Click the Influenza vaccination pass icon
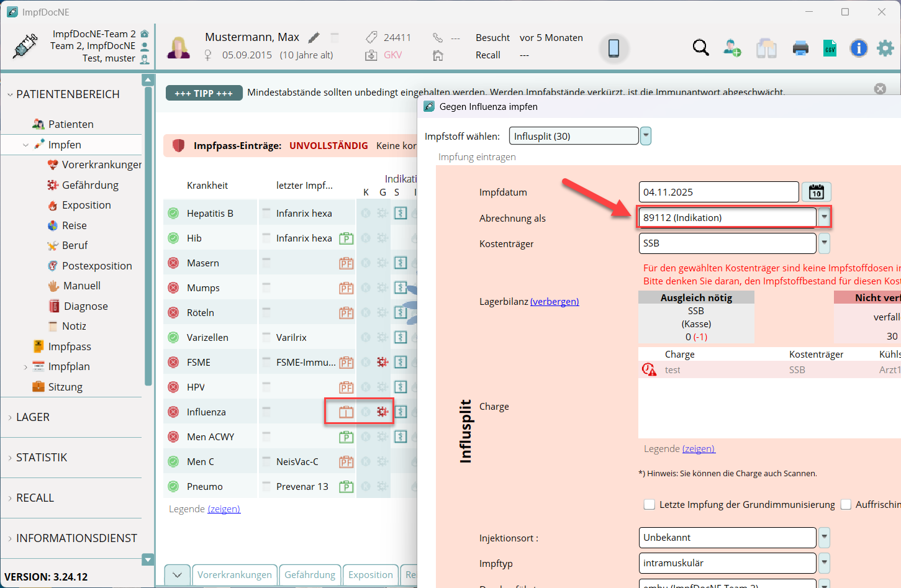Image resolution: width=901 pixels, height=588 pixels. click(x=346, y=412)
